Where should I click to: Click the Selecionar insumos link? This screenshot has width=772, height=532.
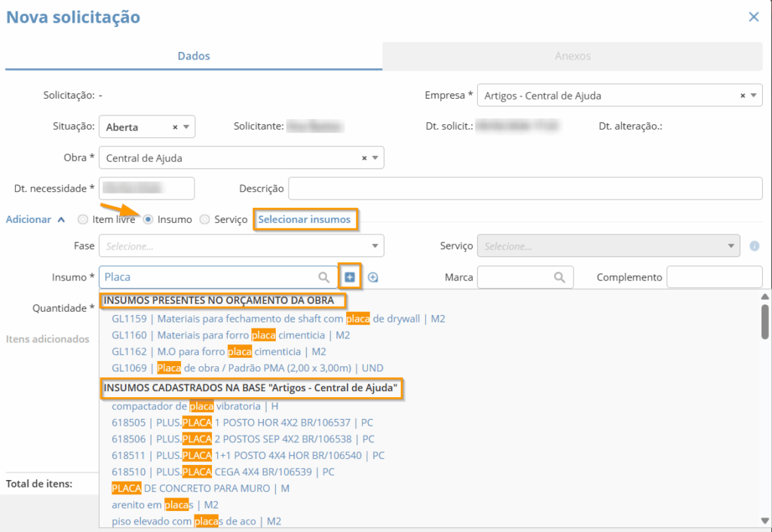(x=305, y=219)
